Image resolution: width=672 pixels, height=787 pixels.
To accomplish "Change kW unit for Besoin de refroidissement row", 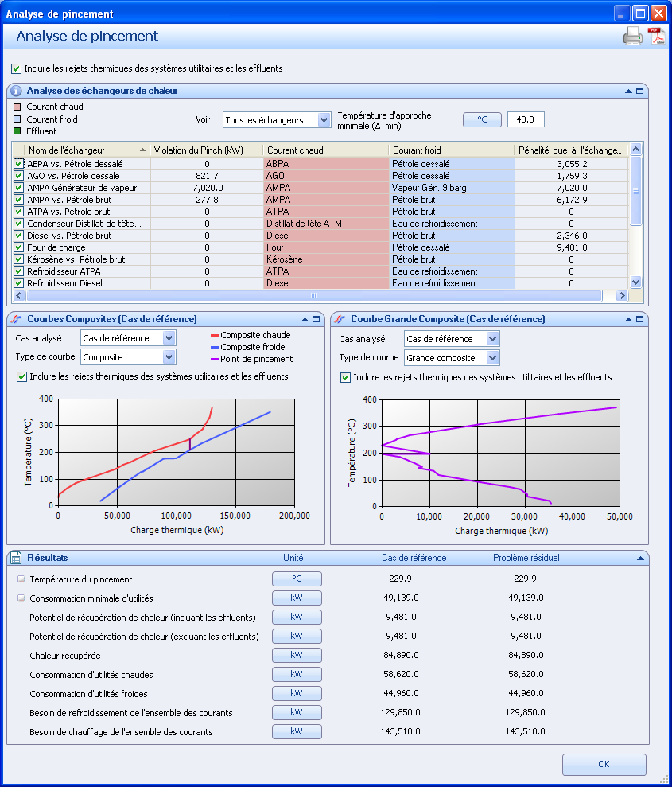I will pyautogui.click(x=297, y=712).
